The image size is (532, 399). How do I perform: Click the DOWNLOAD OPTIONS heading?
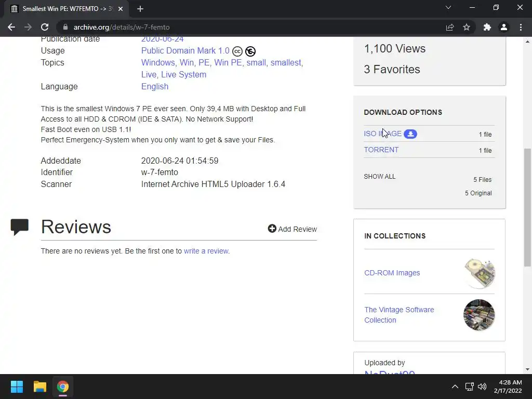[x=403, y=112]
